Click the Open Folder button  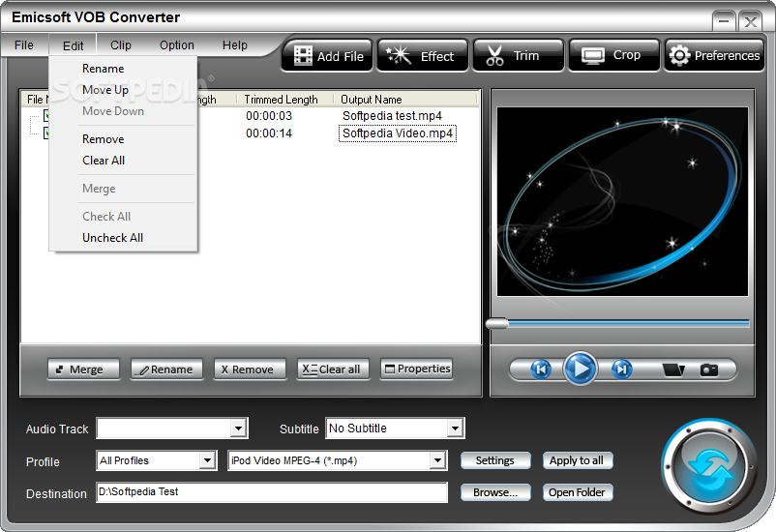[x=578, y=492]
